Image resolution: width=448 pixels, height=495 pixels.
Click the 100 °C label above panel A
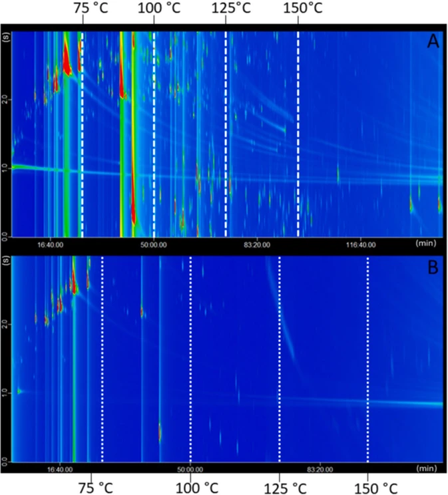[x=154, y=9]
